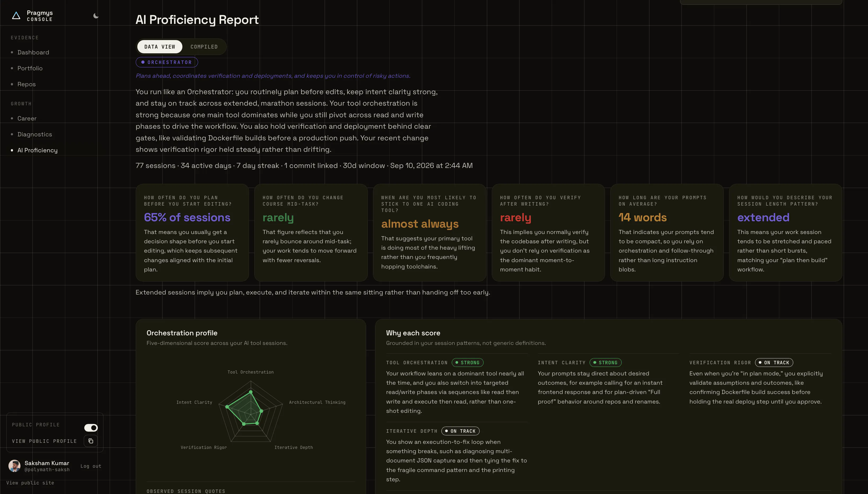Click the 'Orchestration profile' heading
Image resolution: width=868 pixels, height=494 pixels.
[182, 333]
